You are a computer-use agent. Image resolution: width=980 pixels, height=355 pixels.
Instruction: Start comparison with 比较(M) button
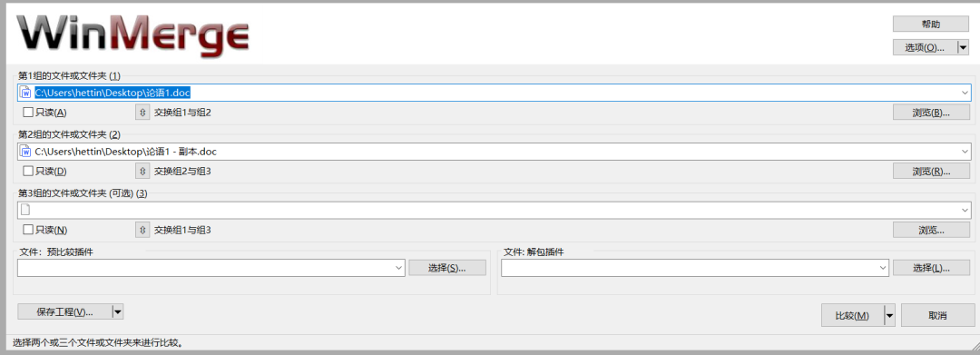point(852,316)
